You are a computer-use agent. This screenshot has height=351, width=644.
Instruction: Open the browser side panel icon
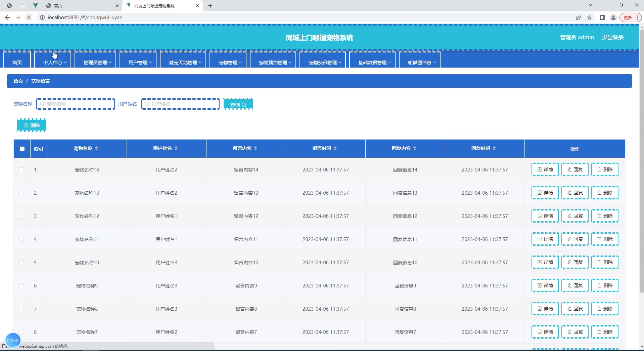pyautogui.click(x=603, y=17)
